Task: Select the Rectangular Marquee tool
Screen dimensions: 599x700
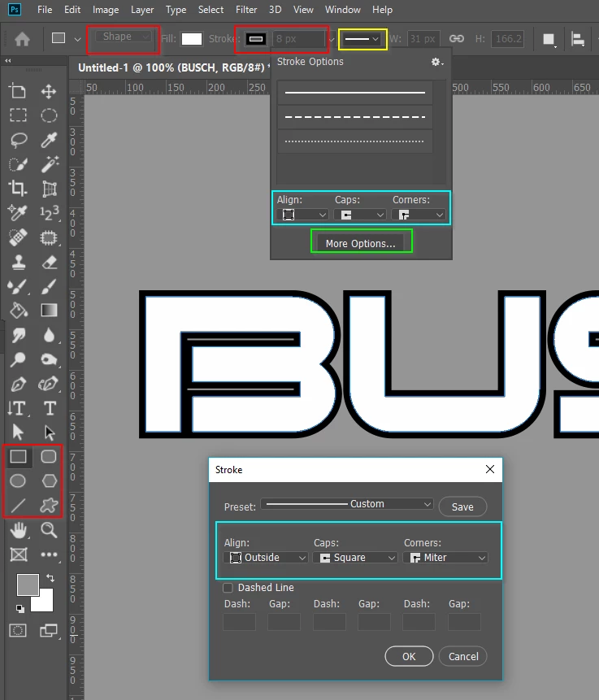Action: (x=18, y=115)
